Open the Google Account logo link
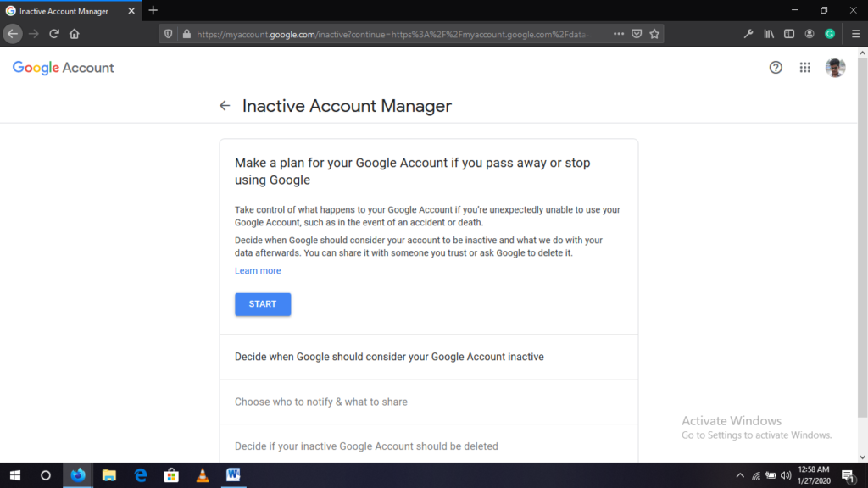This screenshot has height=488, width=868. 63,68
